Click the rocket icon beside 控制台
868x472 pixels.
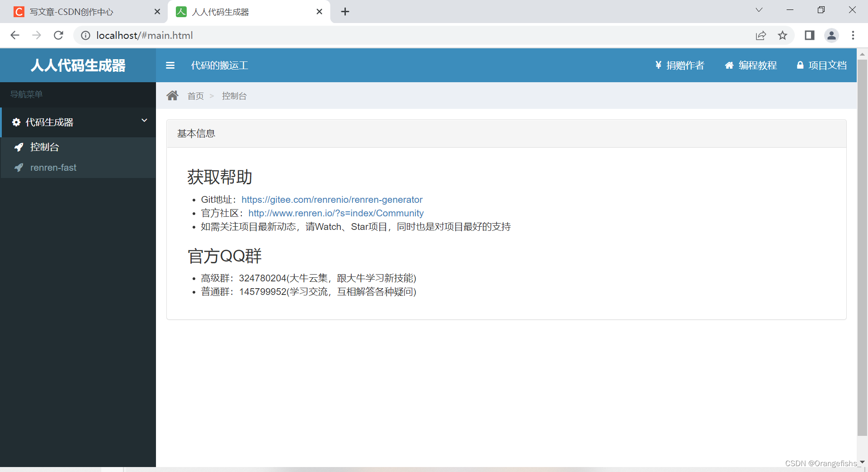(x=19, y=147)
